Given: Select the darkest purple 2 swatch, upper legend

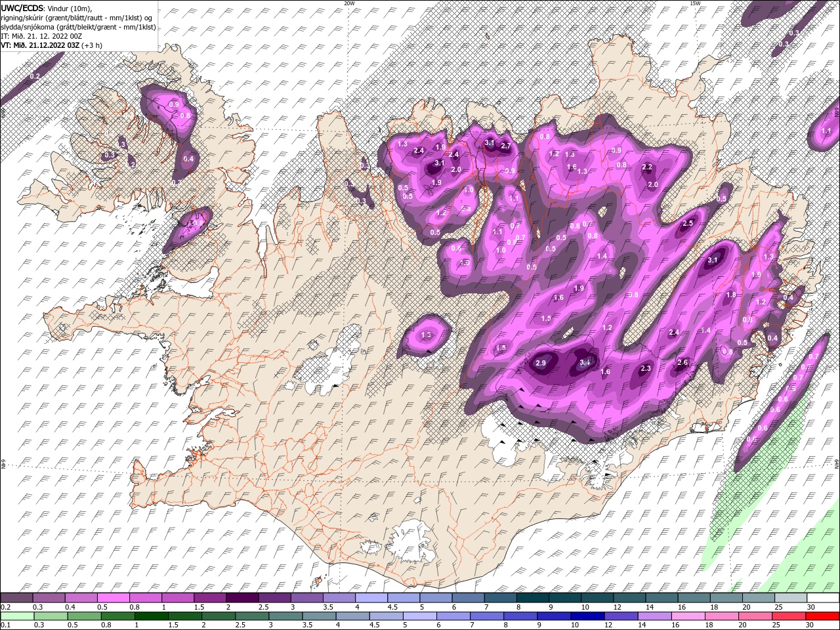Looking at the screenshot, I should pos(242,598).
